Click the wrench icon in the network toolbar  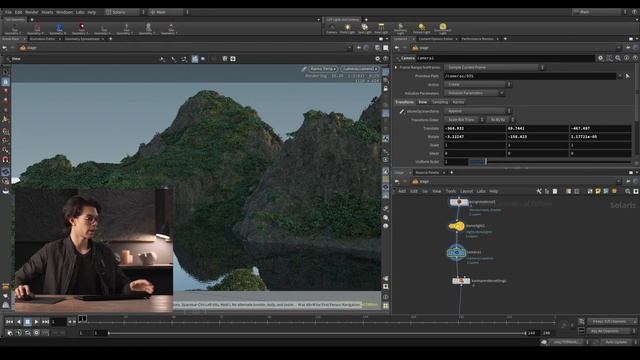coord(539,191)
